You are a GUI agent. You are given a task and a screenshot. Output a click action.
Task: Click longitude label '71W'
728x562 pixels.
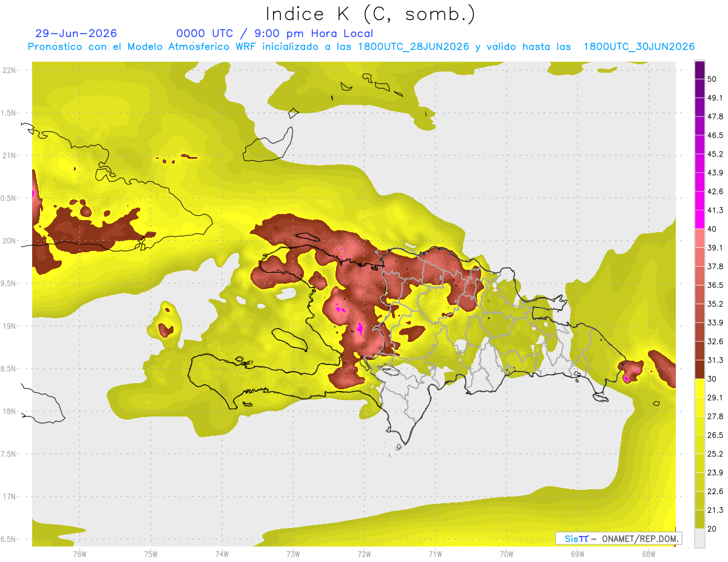click(435, 554)
